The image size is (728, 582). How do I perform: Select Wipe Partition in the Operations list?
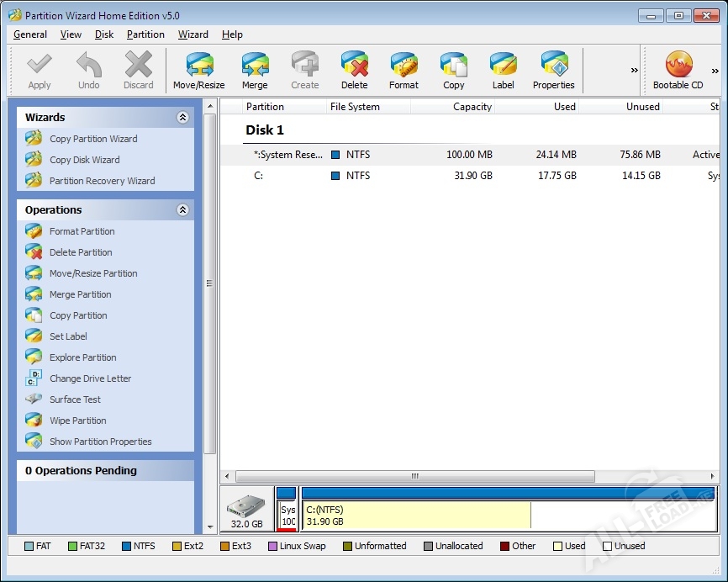tap(77, 421)
